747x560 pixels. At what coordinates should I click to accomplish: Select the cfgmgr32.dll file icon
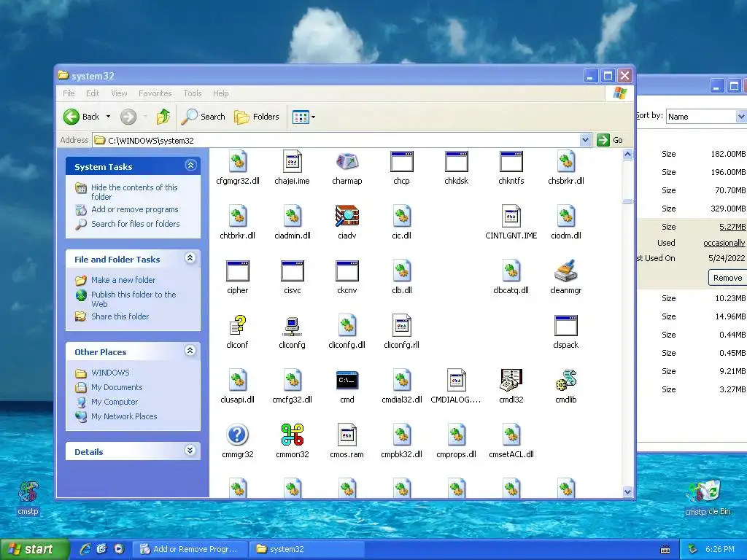click(x=237, y=163)
